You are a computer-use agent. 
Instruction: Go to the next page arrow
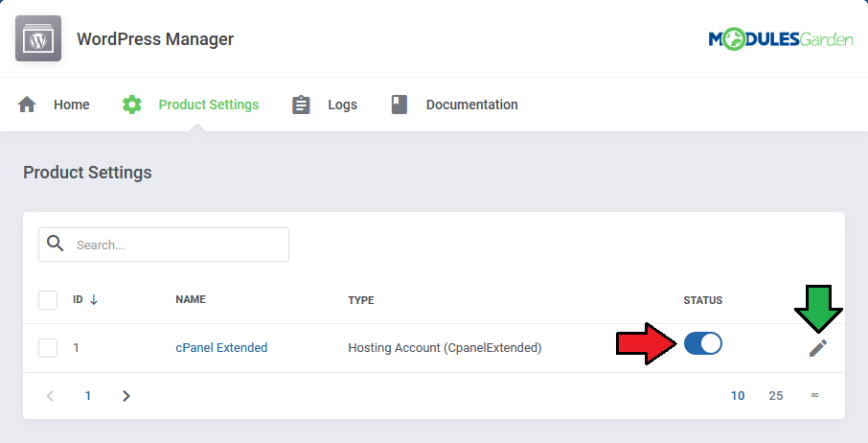126,396
